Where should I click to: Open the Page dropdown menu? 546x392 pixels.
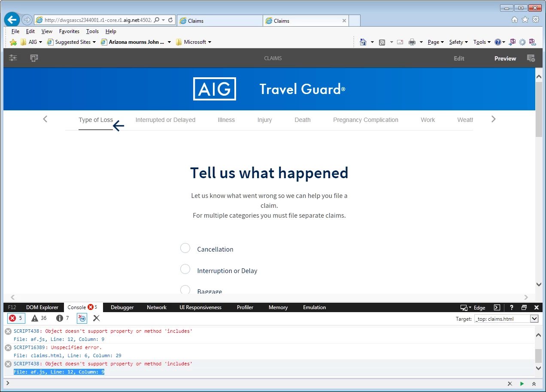pos(436,42)
